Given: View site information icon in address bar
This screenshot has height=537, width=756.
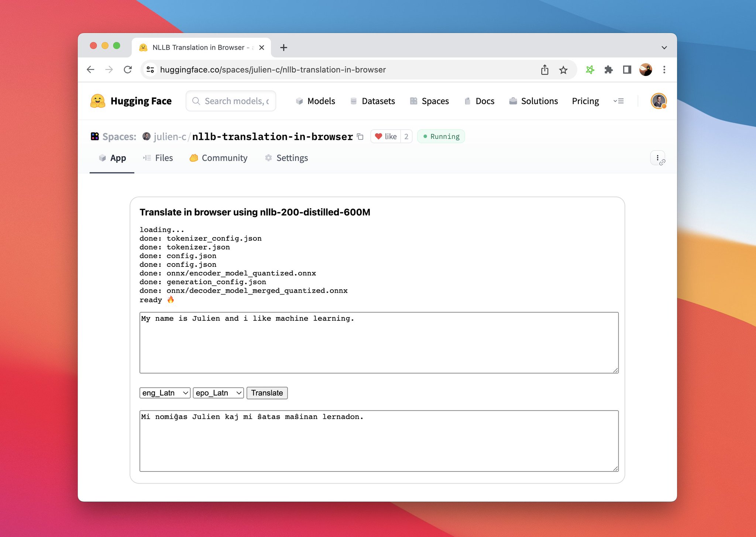Looking at the screenshot, I should click(x=150, y=70).
